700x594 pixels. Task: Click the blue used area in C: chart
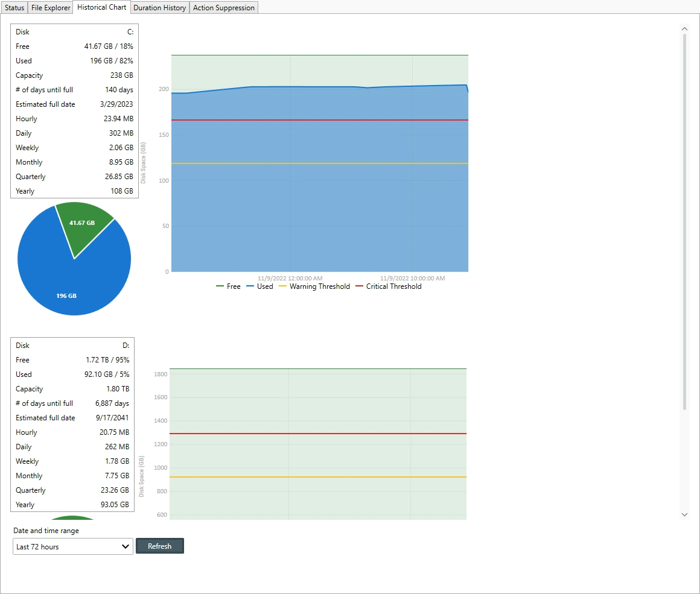[x=320, y=211]
